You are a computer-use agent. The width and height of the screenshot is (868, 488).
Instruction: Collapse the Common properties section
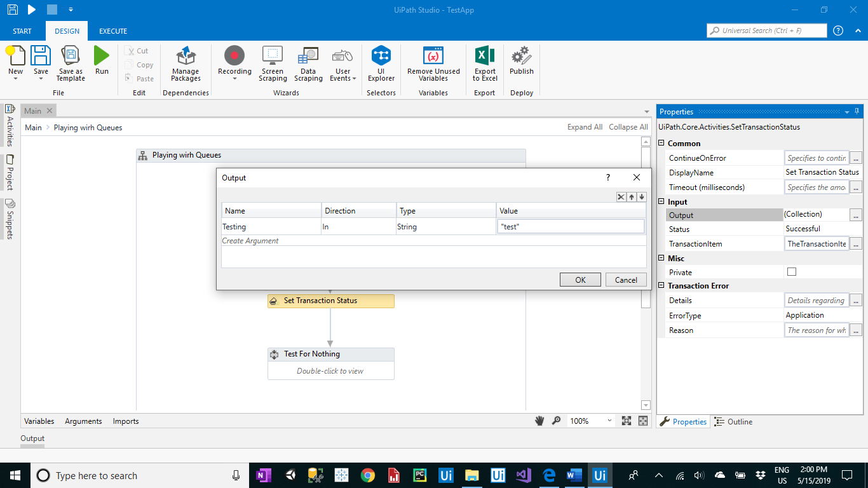pyautogui.click(x=662, y=144)
